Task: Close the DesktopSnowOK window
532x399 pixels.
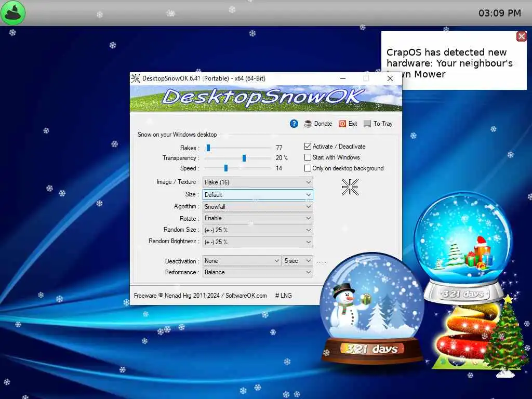Action: tap(390, 78)
